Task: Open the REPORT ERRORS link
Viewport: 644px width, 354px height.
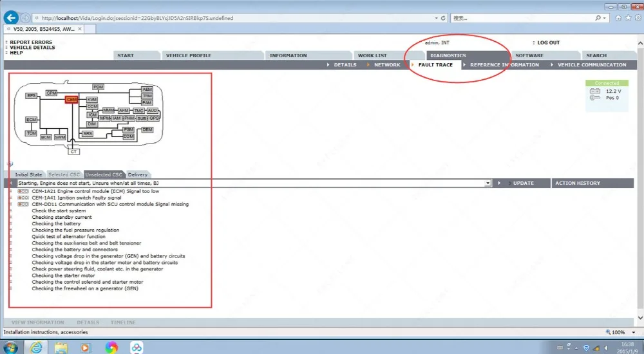Action: point(31,42)
